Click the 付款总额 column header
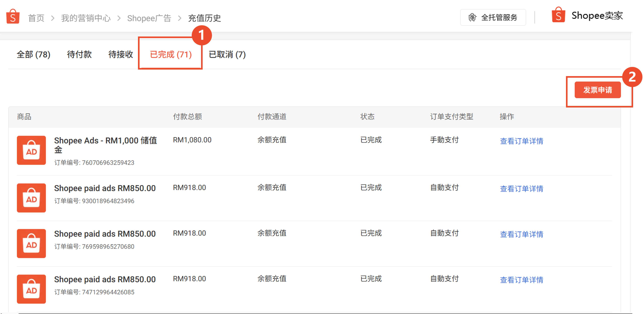Screen dimensions: 644x314 coord(187,116)
